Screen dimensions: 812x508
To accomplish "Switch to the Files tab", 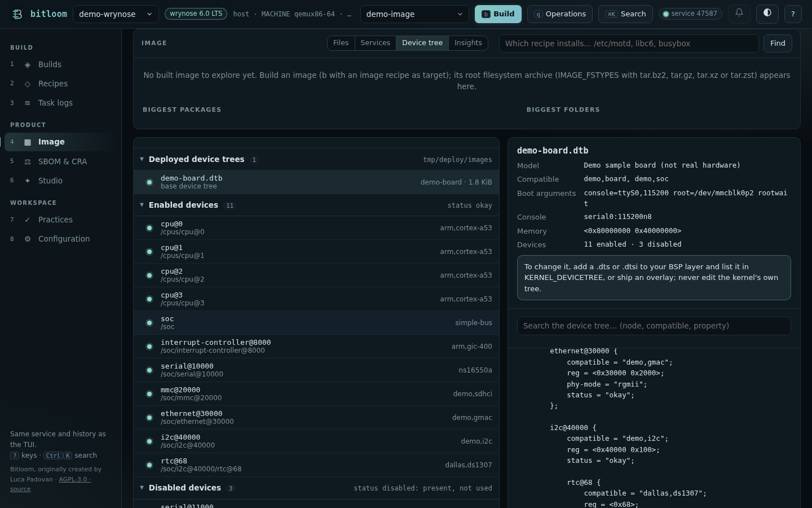I will coord(341,43).
